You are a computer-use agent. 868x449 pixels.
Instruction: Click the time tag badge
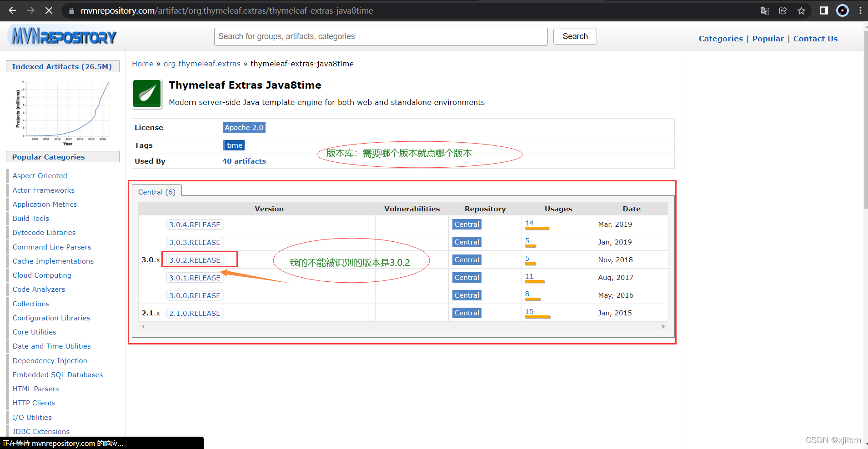click(234, 145)
